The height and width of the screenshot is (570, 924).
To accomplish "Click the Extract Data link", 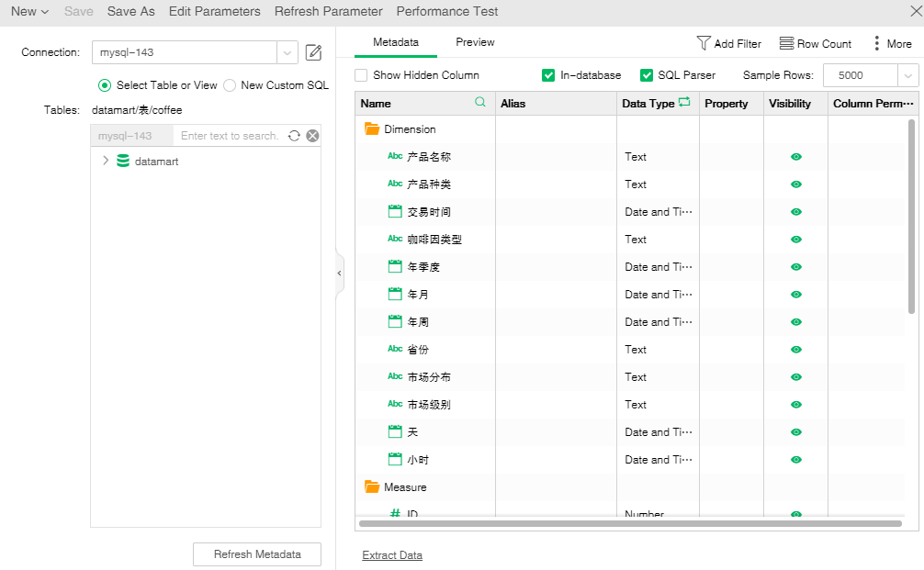I will tap(392, 555).
